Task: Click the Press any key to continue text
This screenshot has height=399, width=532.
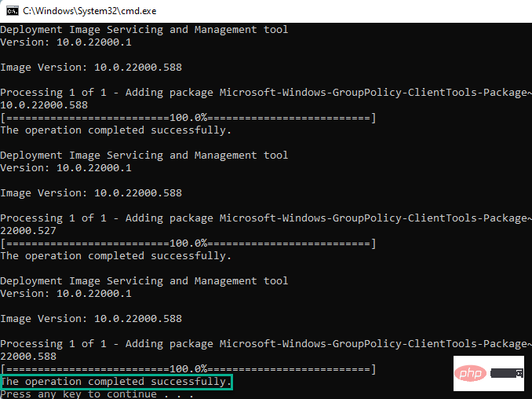Action: coord(97,394)
